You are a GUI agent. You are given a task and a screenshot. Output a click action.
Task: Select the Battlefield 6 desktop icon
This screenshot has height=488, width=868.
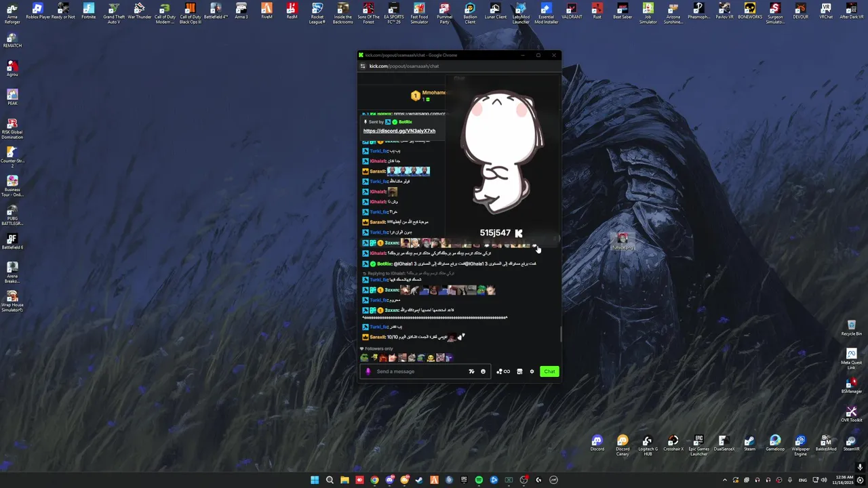(12, 241)
